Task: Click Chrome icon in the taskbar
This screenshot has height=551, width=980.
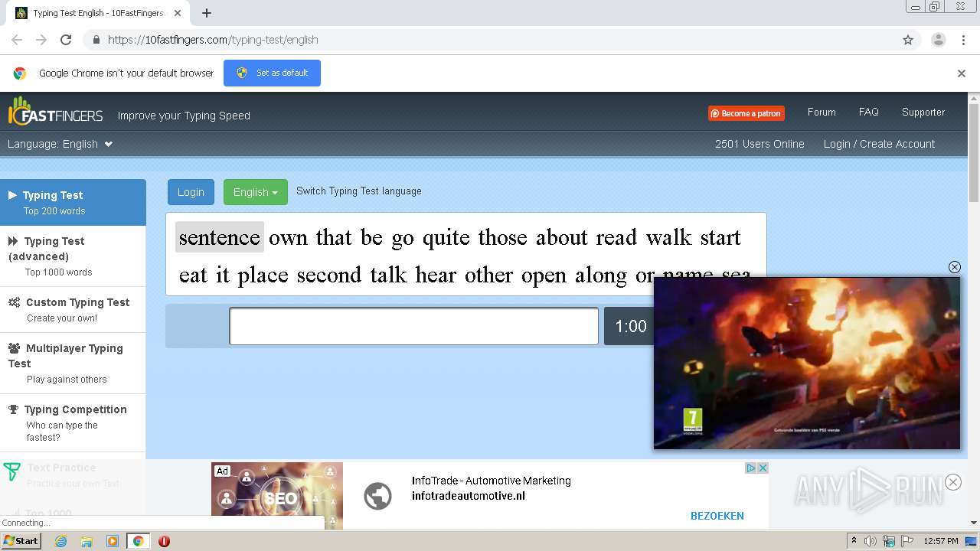Action: coord(139,541)
